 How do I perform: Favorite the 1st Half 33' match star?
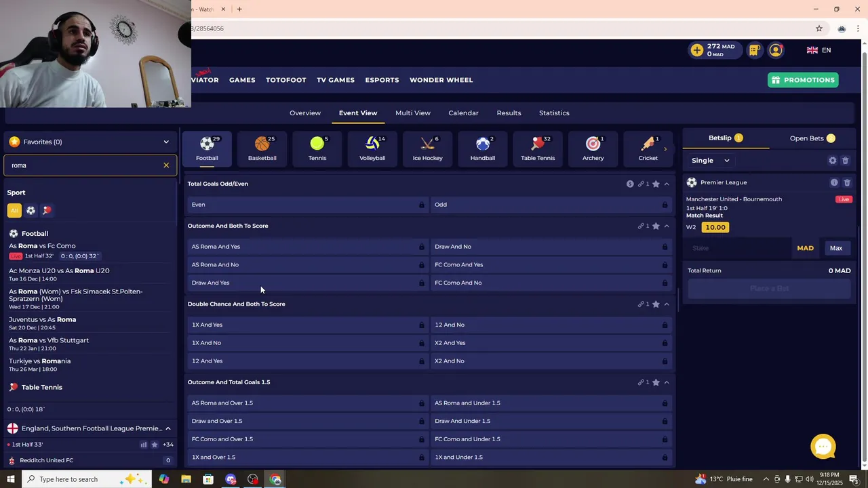(155, 445)
